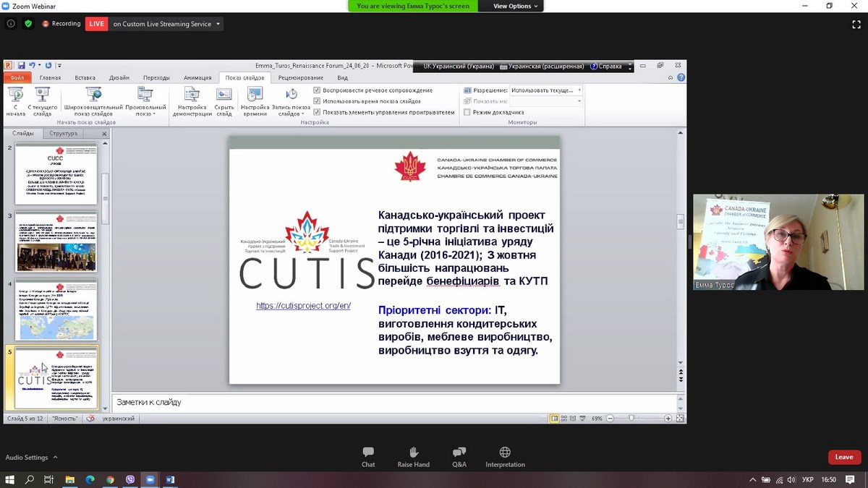Select slide 3 thumbnail in panel
The image size is (868, 488).
[56, 241]
